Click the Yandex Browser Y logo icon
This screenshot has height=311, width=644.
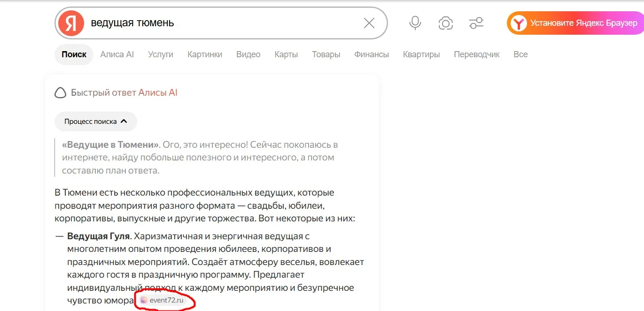pyautogui.click(x=519, y=23)
